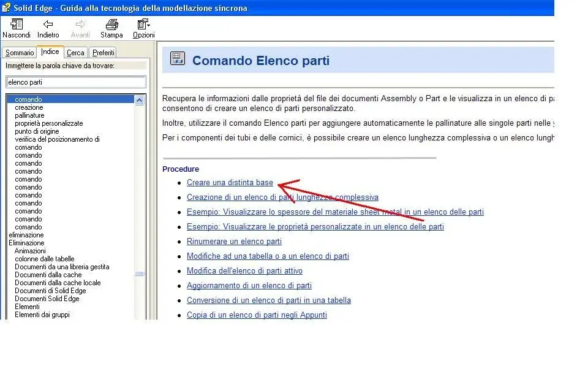Open the Cerca tab
The image size is (588, 368).
pos(75,53)
